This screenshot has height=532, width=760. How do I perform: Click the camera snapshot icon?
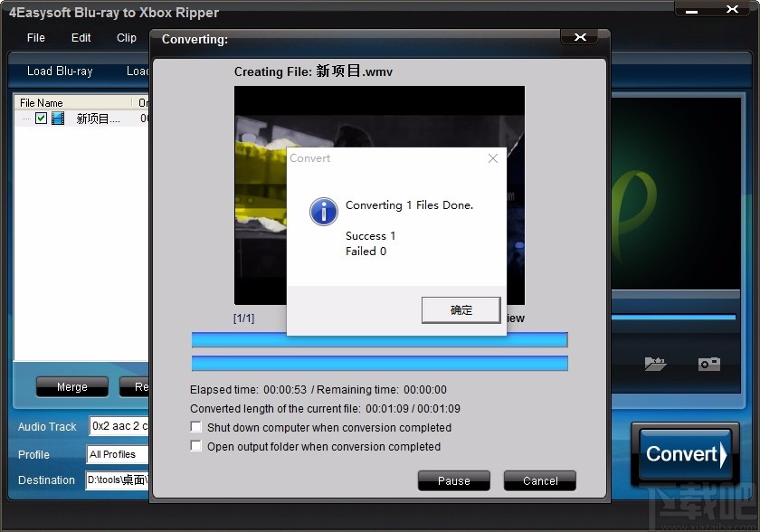708,363
